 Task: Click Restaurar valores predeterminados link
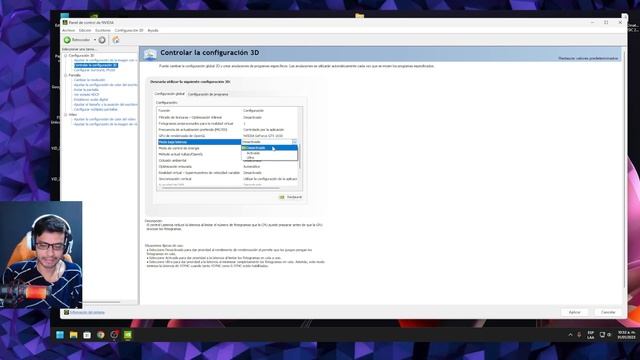pos(588,58)
